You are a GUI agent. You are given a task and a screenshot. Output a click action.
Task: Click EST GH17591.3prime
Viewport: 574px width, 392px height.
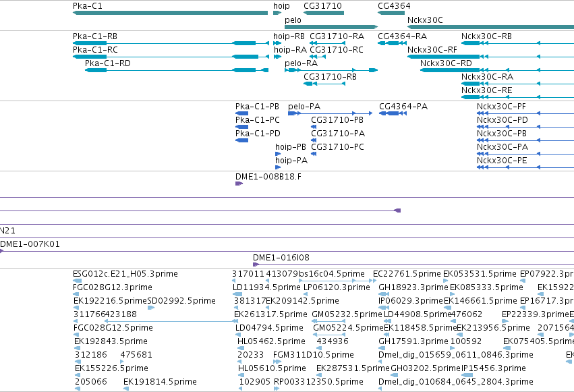click(413, 341)
